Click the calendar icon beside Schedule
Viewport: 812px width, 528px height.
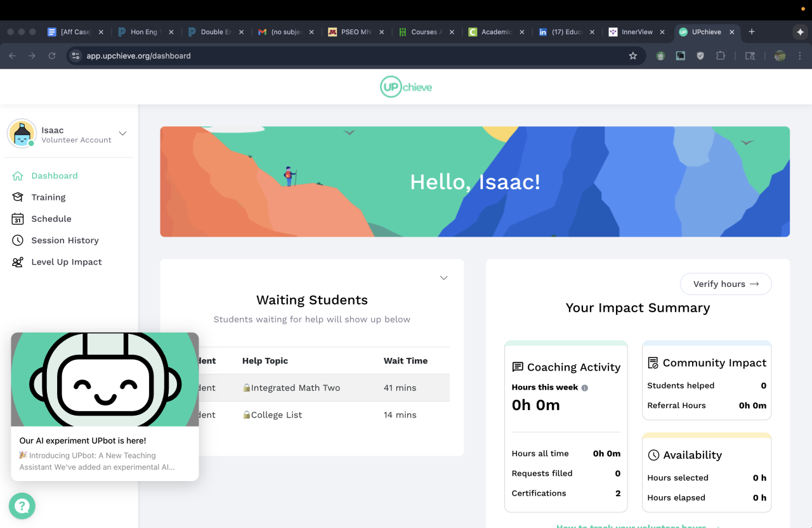(x=18, y=219)
